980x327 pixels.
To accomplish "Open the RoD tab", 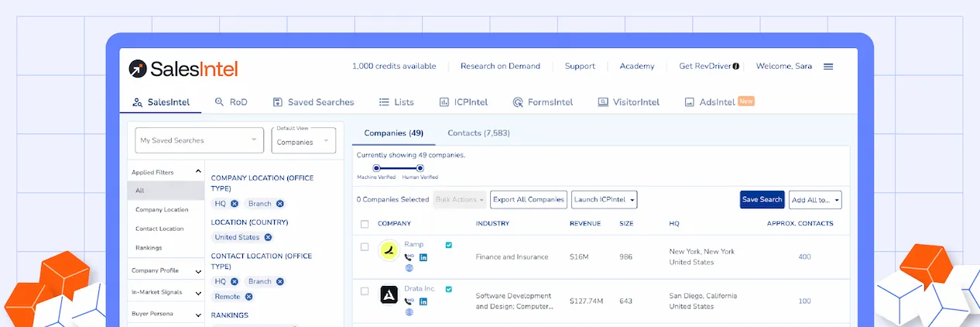I will pyautogui.click(x=231, y=102).
